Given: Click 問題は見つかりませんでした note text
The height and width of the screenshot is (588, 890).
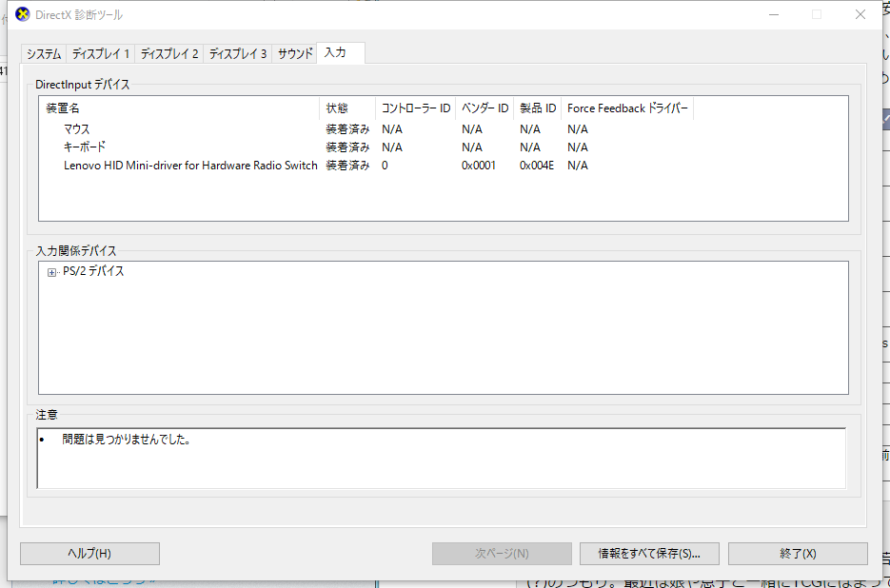Looking at the screenshot, I should [126, 440].
